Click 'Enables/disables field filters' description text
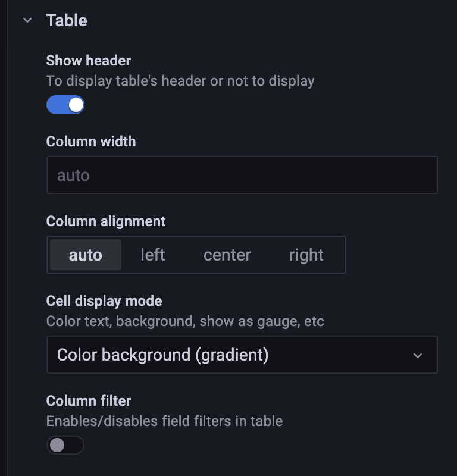Screen dimensions: 457x476 click(164, 421)
